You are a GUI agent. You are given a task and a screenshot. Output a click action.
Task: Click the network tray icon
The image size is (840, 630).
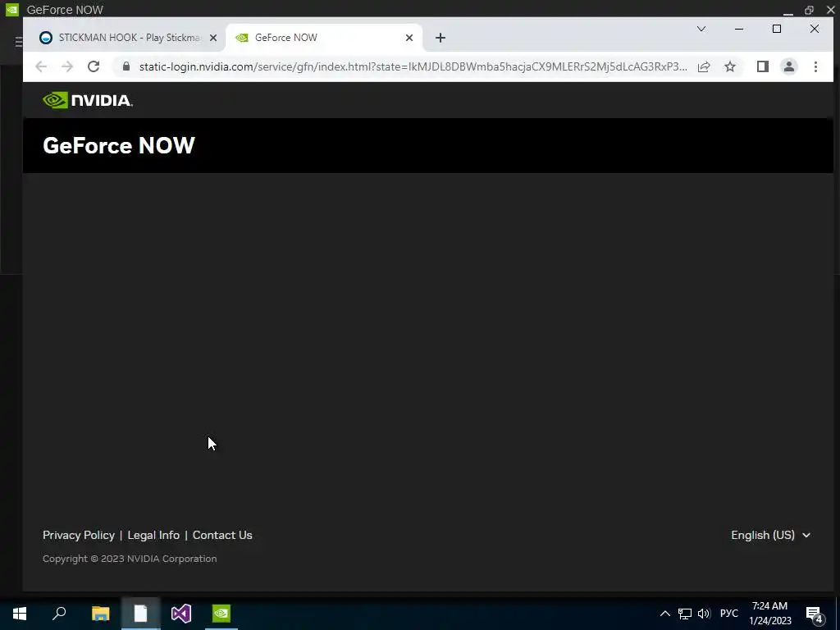685,614
